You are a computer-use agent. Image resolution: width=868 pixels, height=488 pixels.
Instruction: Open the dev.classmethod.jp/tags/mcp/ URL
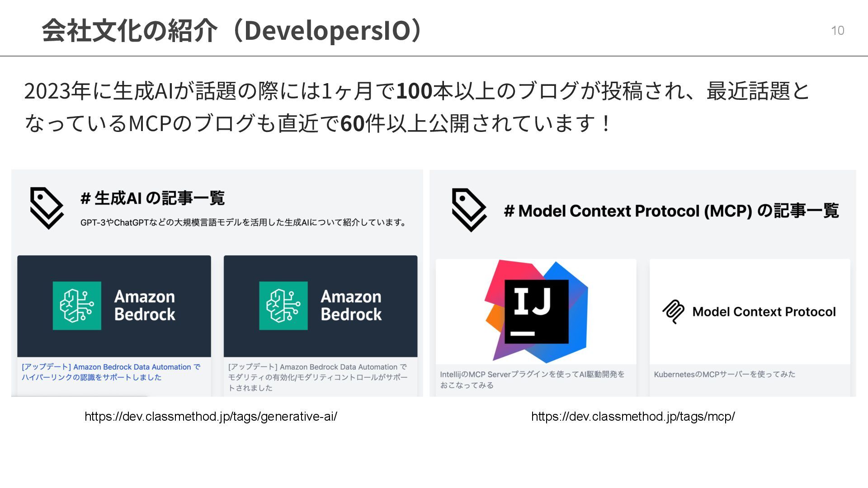tap(633, 417)
